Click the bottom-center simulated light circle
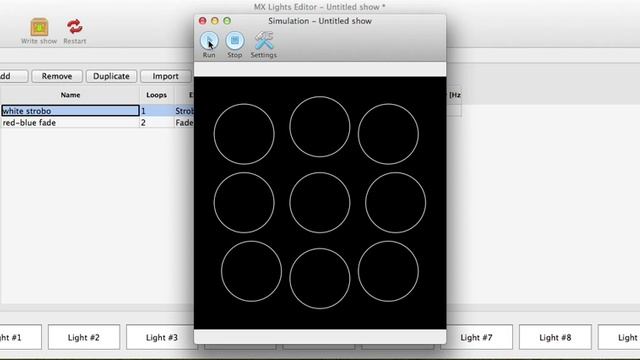Screen dimensions: 640x360 point(320,278)
